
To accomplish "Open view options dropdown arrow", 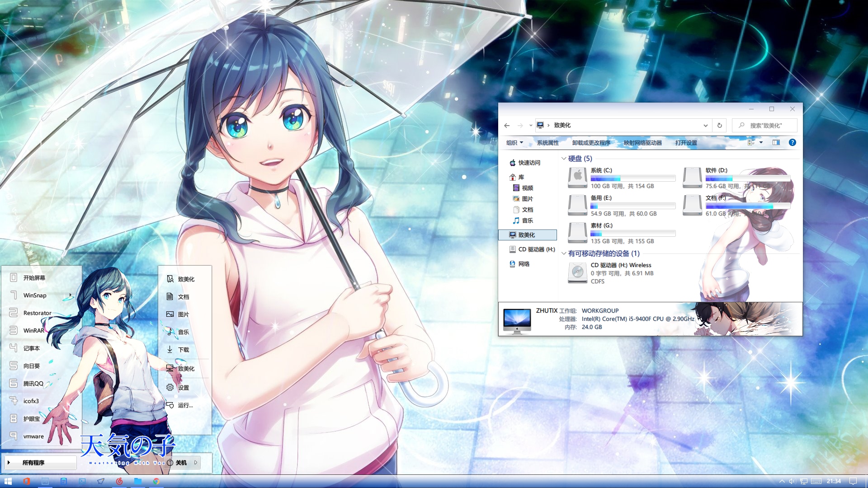I will point(761,142).
